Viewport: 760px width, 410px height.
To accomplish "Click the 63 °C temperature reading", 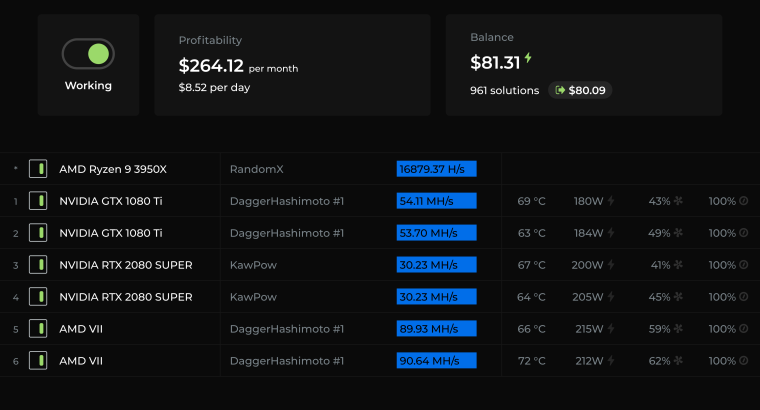I will (x=531, y=233).
